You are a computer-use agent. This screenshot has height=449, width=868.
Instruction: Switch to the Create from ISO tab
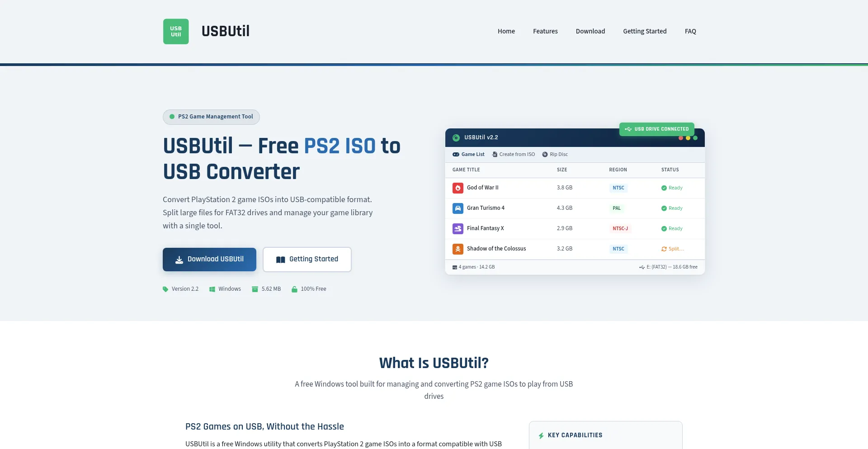pyautogui.click(x=513, y=155)
